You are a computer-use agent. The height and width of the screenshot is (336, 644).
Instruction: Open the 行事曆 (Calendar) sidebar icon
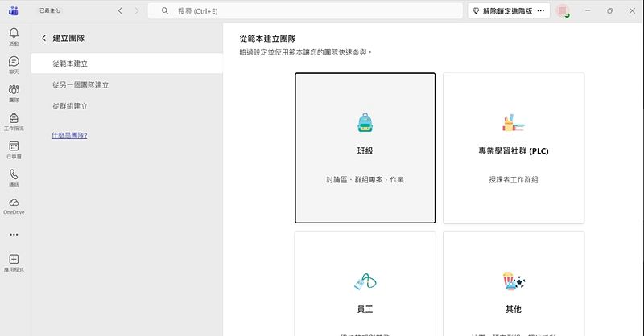[x=14, y=149]
